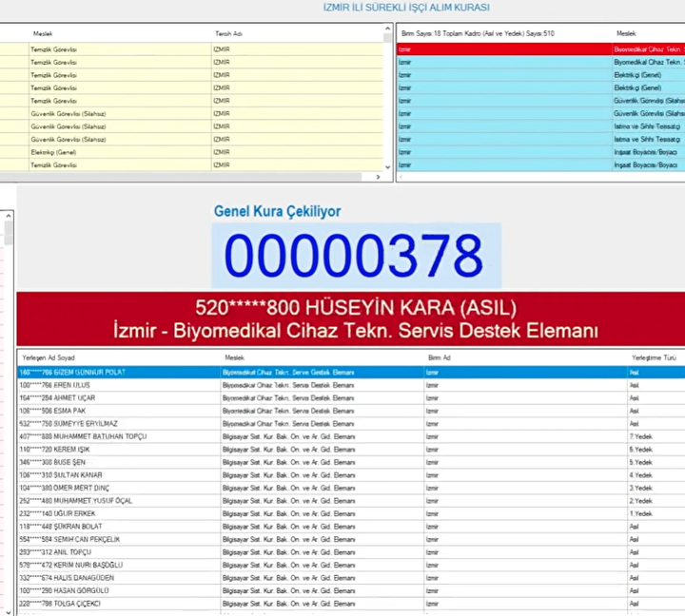This screenshot has width=685, height=616.
Task: Select the 'HASAN GÖRGÜLÜ' row
Action: pos(351,590)
